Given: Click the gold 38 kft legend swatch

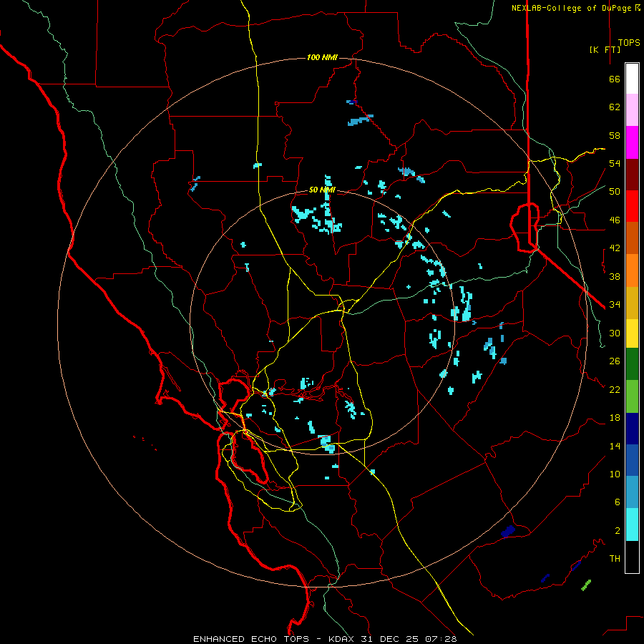Looking at the screenshot, I should pos(632,303).
